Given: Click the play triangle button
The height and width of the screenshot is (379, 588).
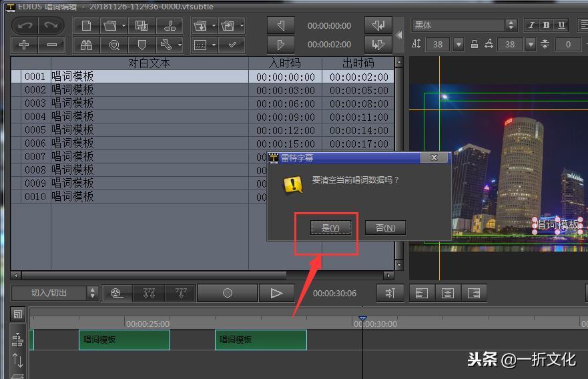Looking at the screenshot, I should (276, 293).
